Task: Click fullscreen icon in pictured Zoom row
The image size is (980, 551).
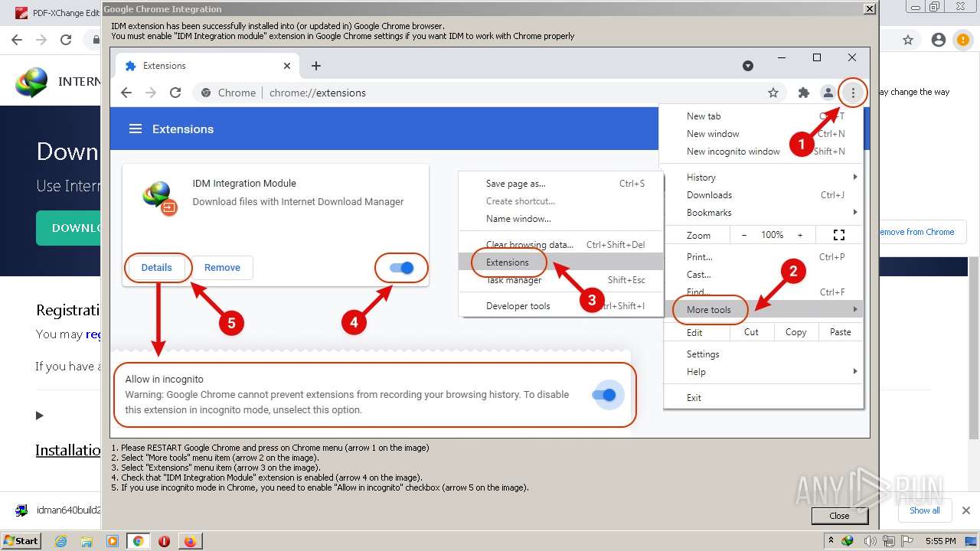Action: [838, 235]
